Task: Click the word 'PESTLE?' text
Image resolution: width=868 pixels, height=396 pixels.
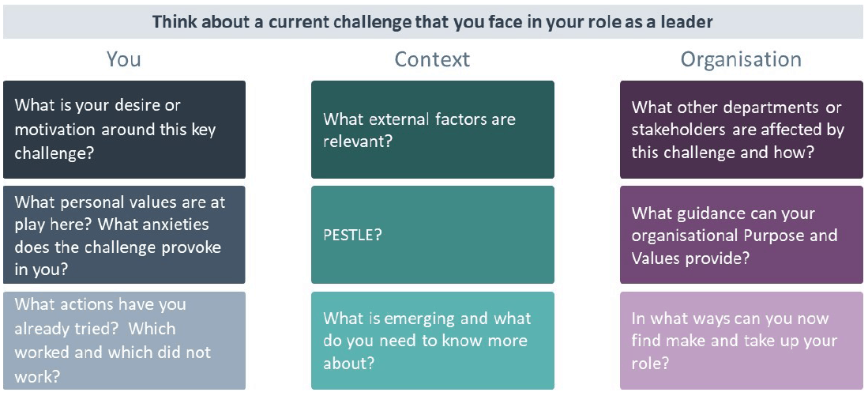Action: tap(352, 236)
